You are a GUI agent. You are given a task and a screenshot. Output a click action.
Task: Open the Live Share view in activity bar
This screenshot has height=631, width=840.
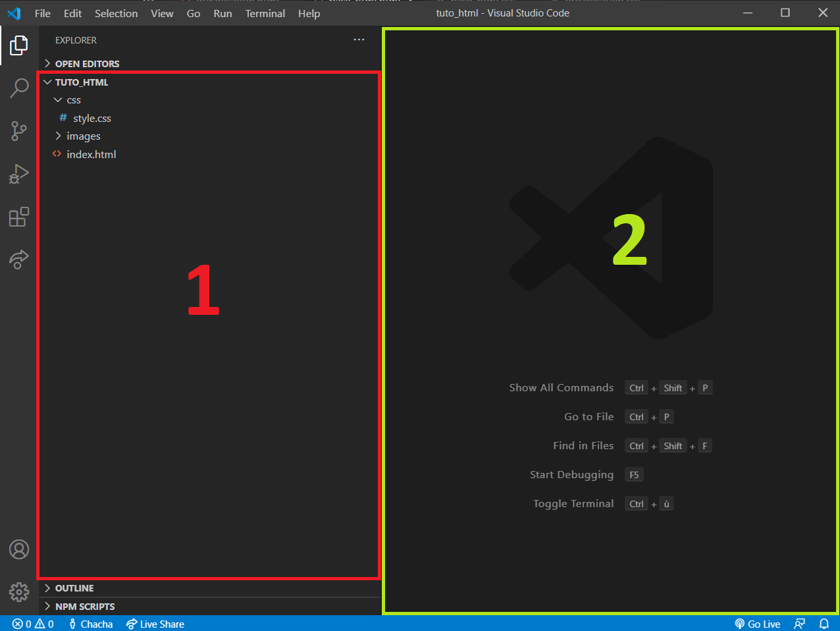pos(19,260)
